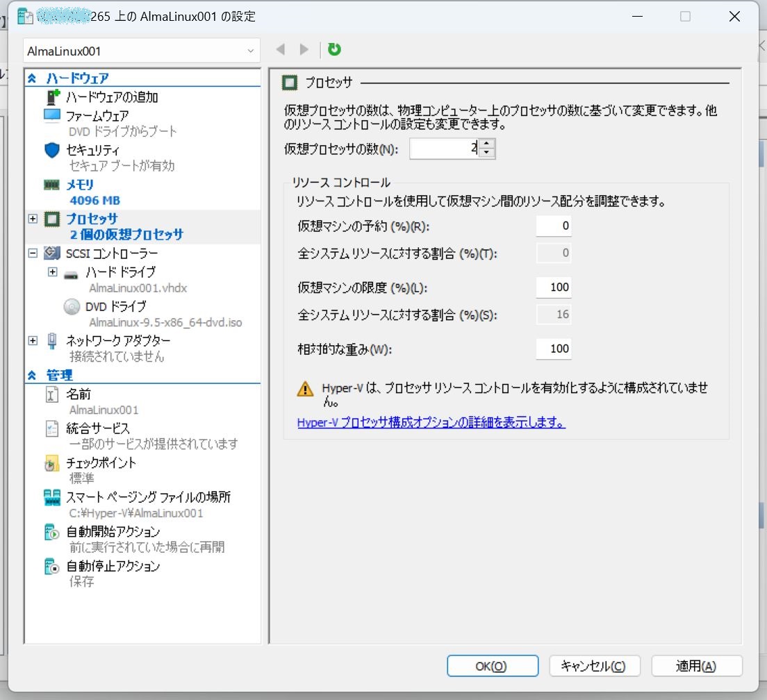Click the green refresh icon in the toolbar
Viewport: 767px width, 700px height.
(x=333, y=49)
